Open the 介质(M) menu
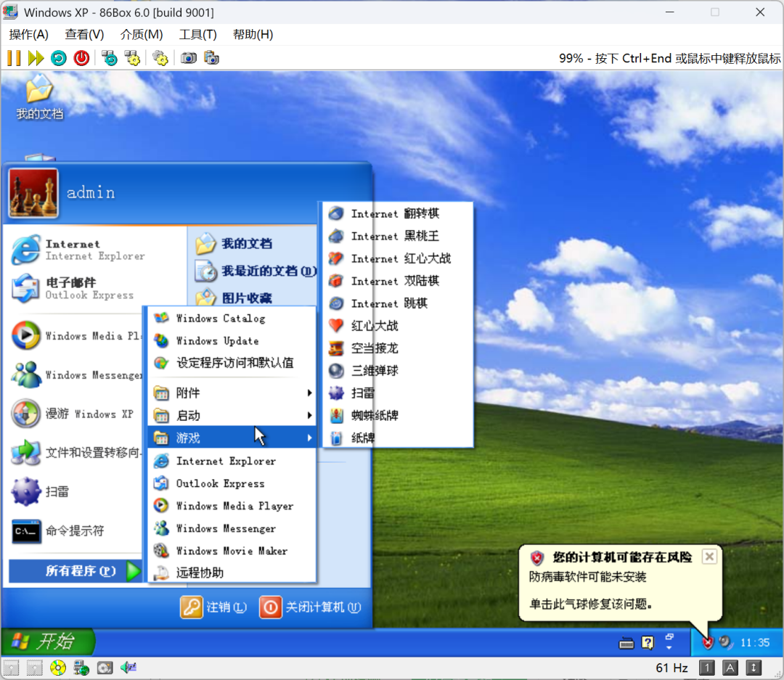 (x=142, y=35)
